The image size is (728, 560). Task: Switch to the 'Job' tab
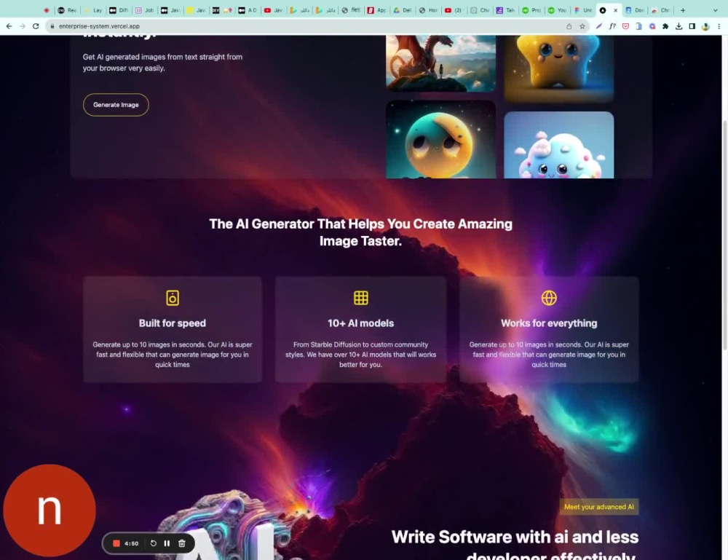pyautogui.click(x=145, y=10)
